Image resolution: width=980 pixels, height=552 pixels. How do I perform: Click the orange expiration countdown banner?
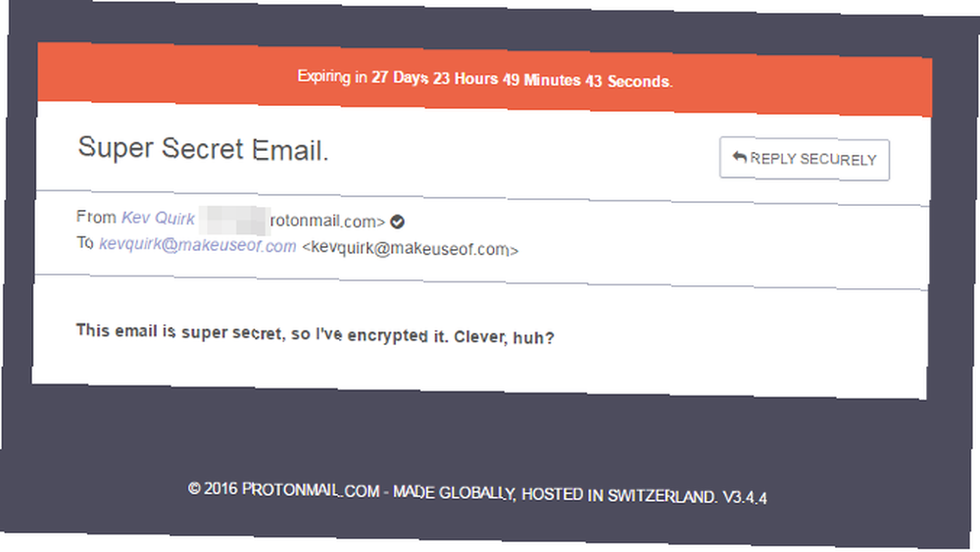click(x=485, y=79)
